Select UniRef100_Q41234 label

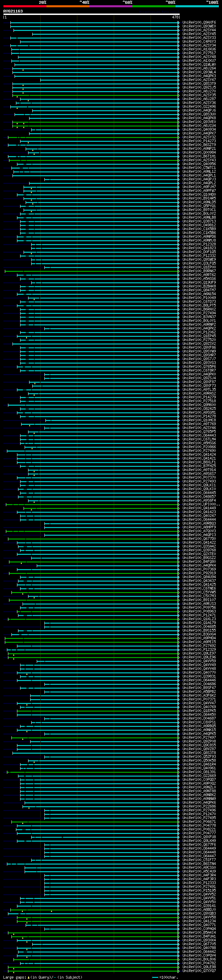click(x=199, y=921)
